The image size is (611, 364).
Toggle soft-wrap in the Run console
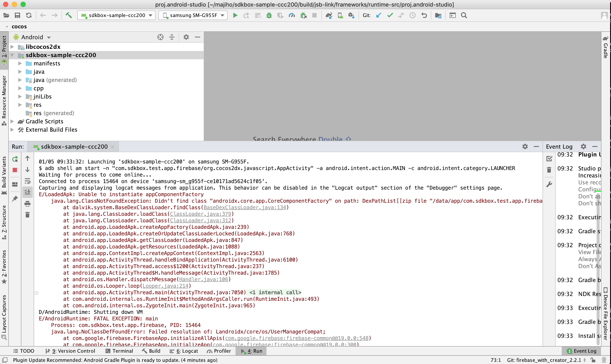coord(27,181)
